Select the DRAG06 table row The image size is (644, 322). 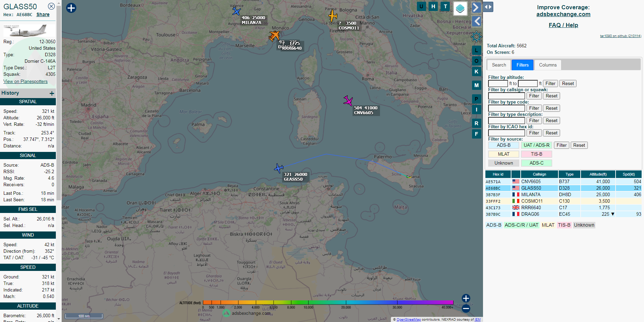(x=563, y=214)
